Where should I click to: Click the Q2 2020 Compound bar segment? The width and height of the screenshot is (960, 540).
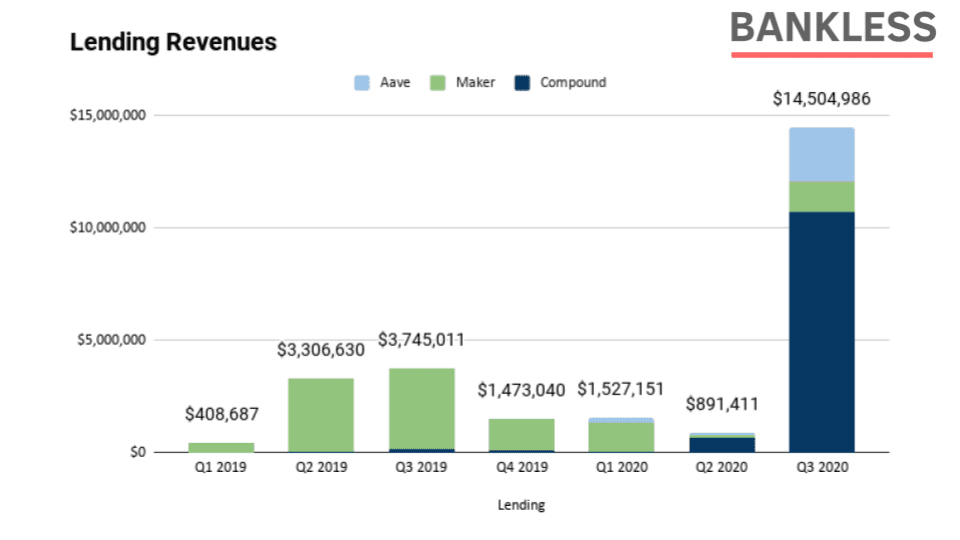[x=722, y=445]
